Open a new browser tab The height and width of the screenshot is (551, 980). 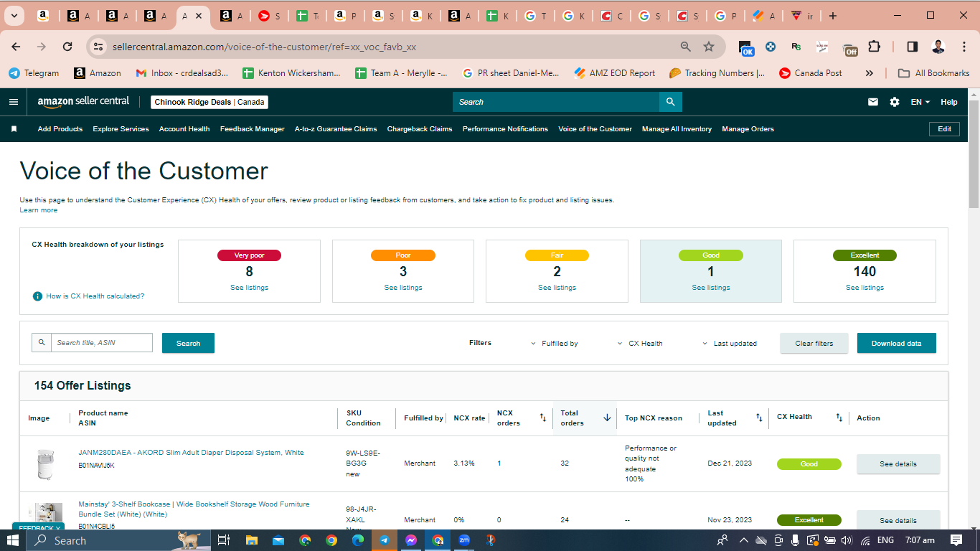[832, 16]
